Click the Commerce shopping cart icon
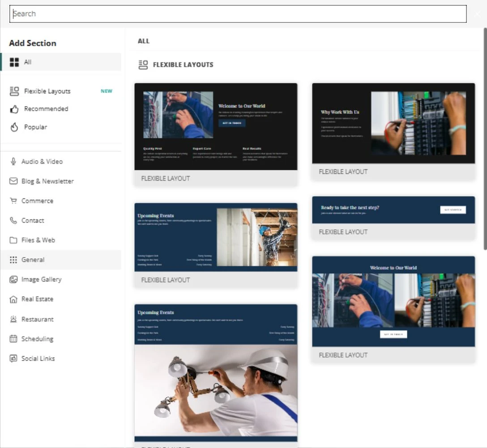 click(x=13, y=201)
